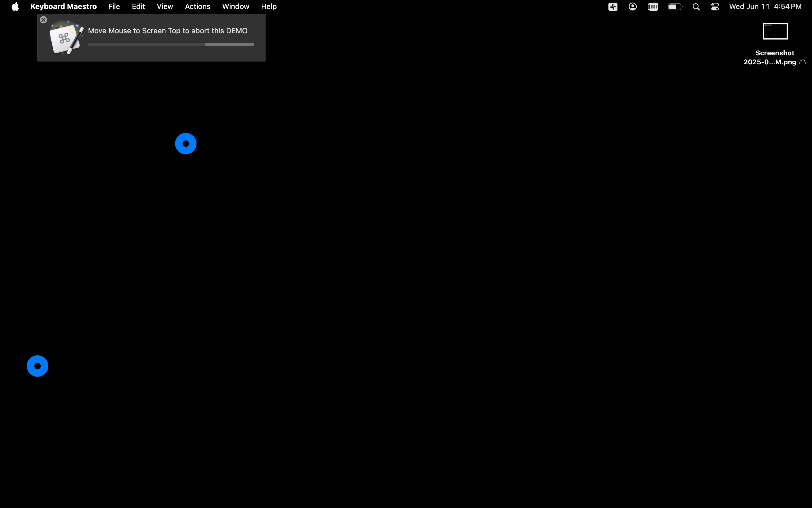Open Spotlight search
Screen dimensions: 812x508
click(696, 7)
